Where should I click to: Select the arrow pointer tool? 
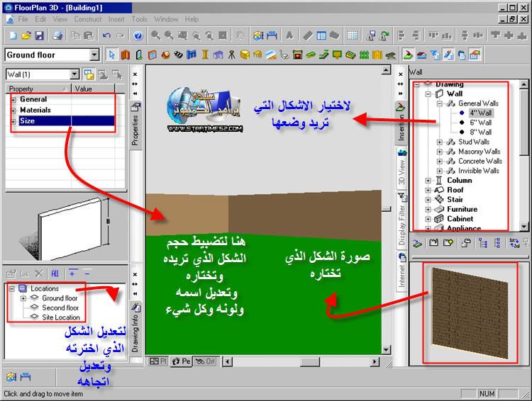click(111, 55)
